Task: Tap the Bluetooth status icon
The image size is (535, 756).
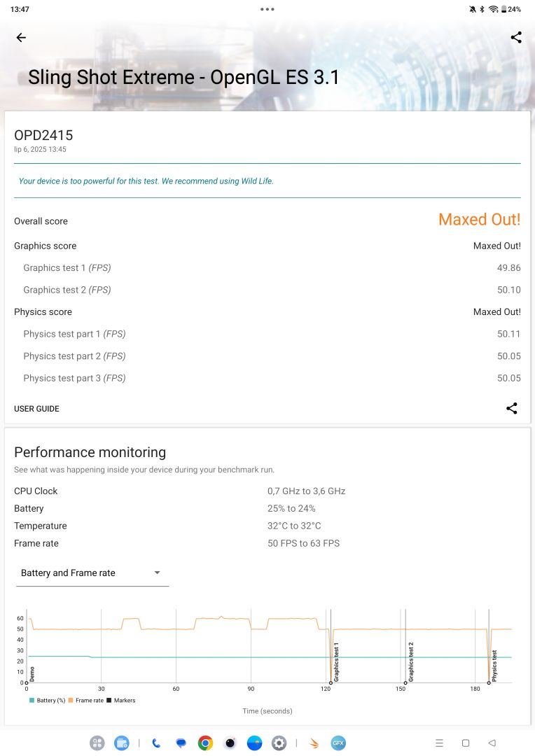Action: pyautogui.click(x=482, y=9)
